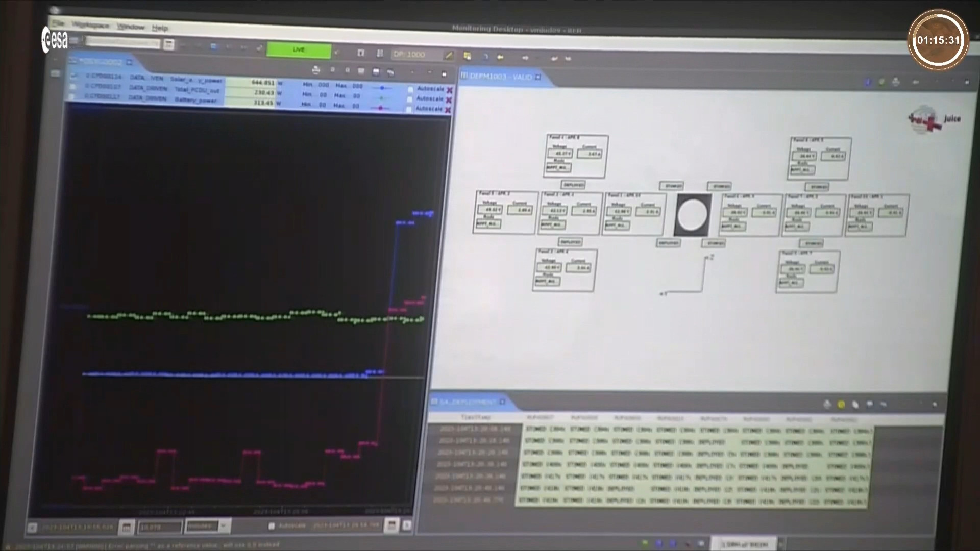Select the DEPM1003 display tab
Viewport: 980px width, 551px height.
tap(500, 77)
